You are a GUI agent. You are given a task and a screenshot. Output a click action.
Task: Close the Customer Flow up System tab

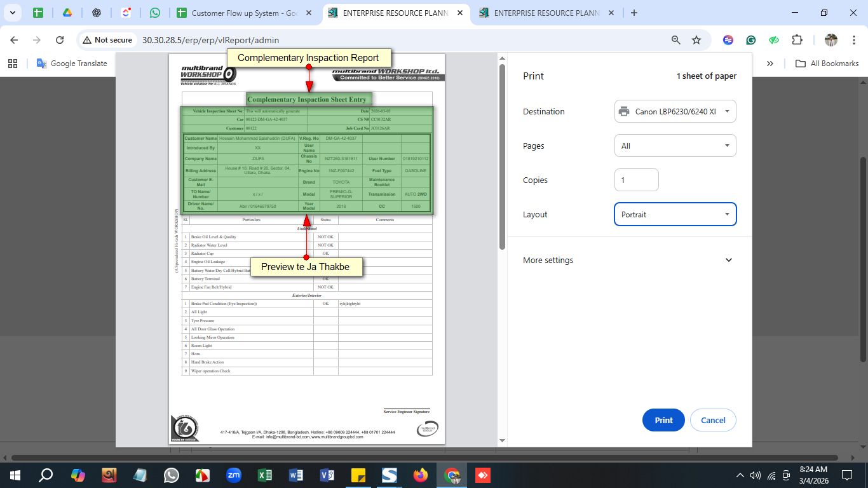309,13
